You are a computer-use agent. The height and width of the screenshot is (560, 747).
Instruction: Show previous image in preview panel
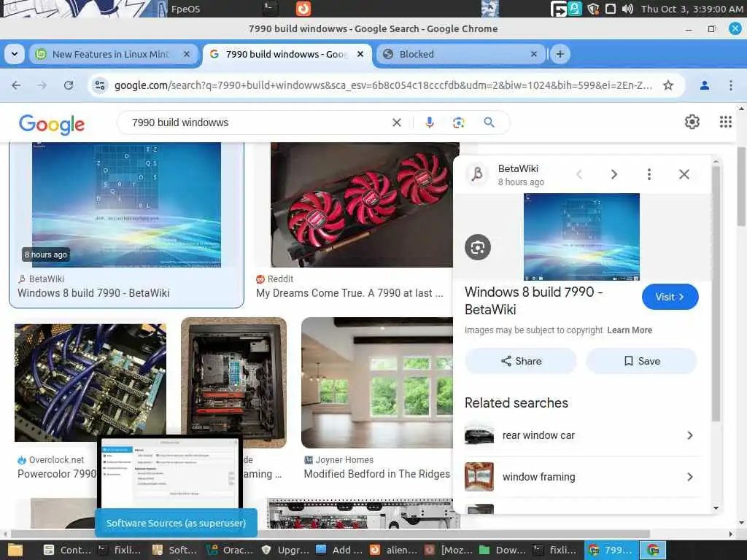(579, 174)
